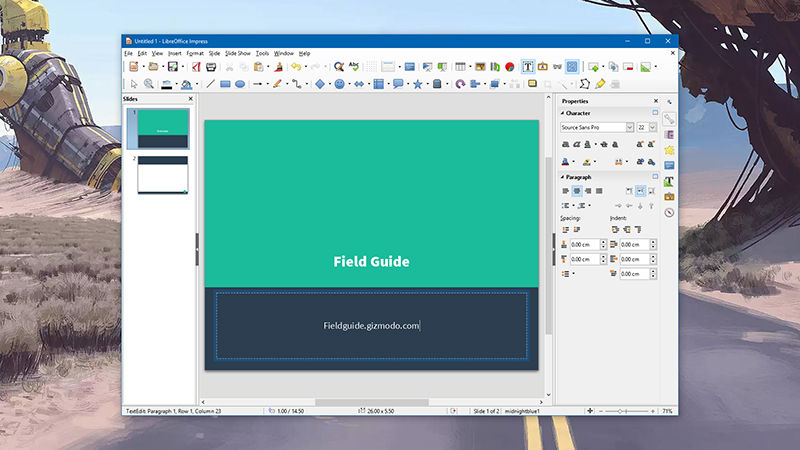The image size is (800, 450).
Task: Open the sidebar Gallery icon
Action: (669, 196)
